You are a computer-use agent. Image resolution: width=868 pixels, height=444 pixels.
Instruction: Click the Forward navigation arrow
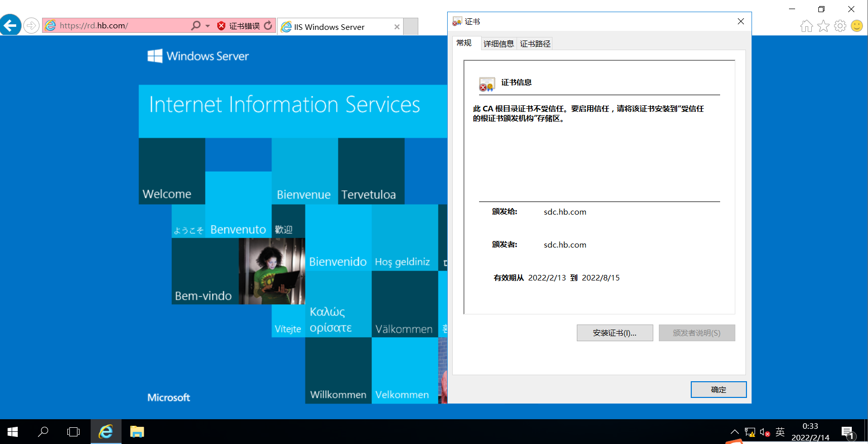31,25
